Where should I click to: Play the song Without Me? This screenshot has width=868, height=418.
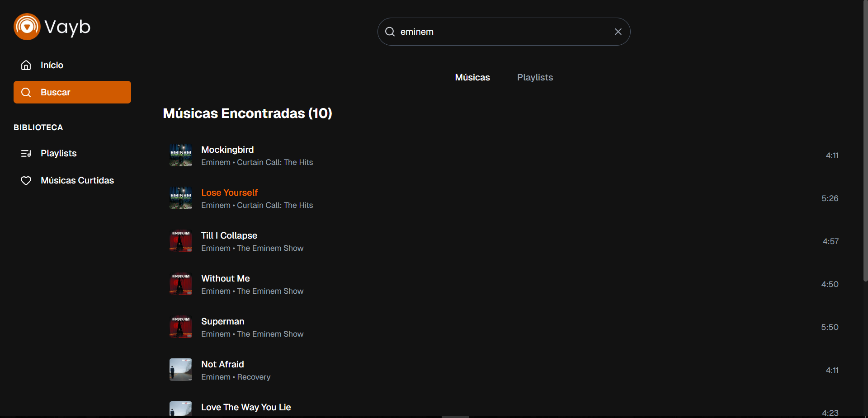[x=225, y=278]
